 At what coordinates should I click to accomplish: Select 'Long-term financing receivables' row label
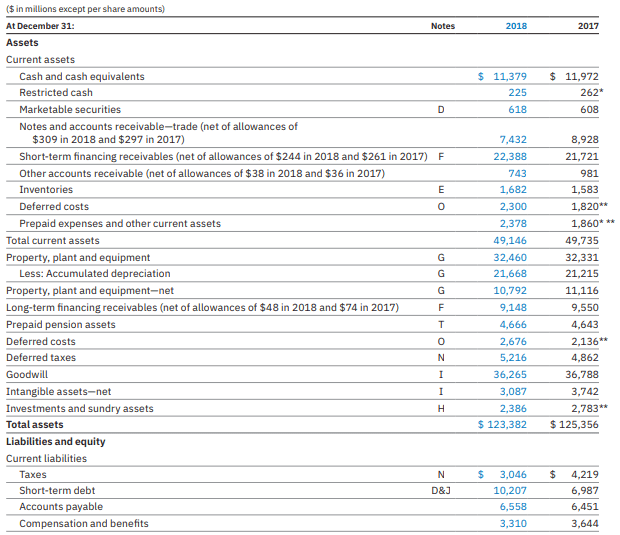(x=202, y=308)
